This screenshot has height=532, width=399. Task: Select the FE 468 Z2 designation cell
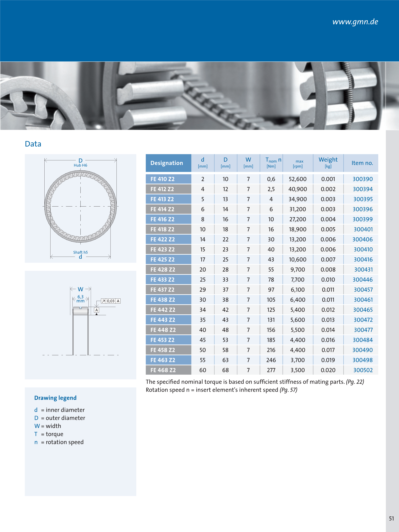[168, 370]
